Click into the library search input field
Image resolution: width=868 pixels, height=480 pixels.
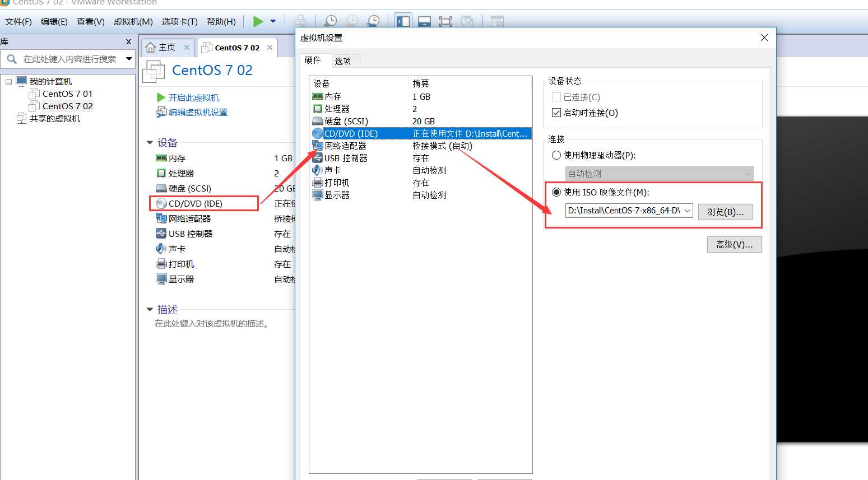tap(71, 59)
